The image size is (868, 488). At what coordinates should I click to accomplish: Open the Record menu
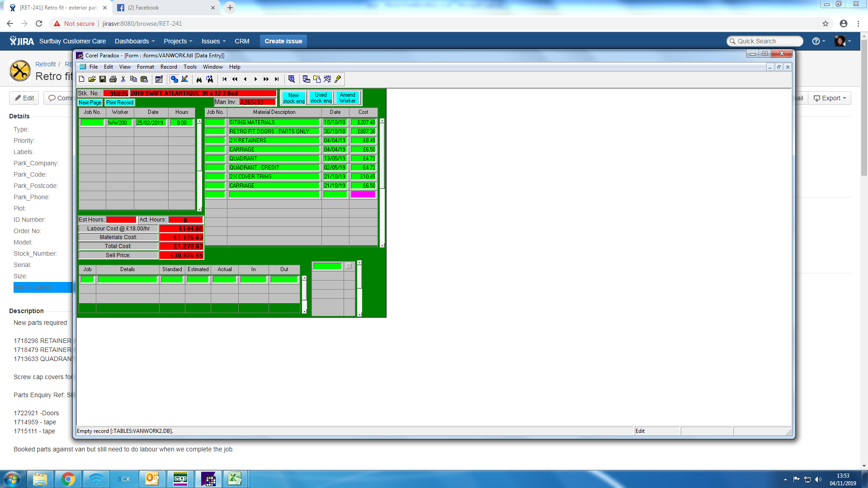coord(169,67)
